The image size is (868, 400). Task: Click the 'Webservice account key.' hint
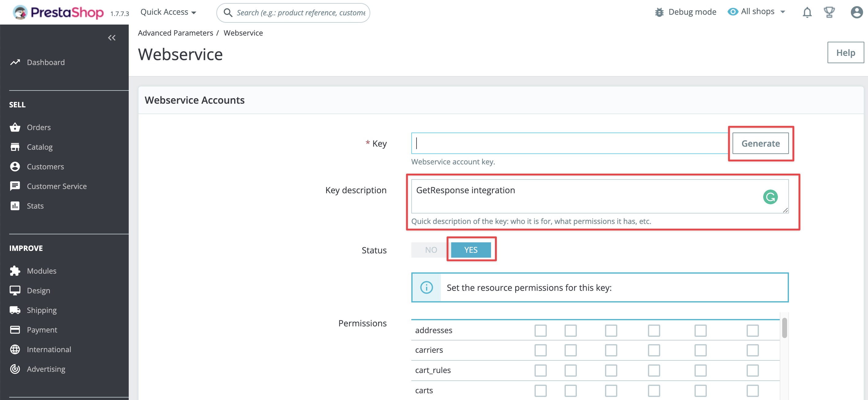(x=453, y=162)
